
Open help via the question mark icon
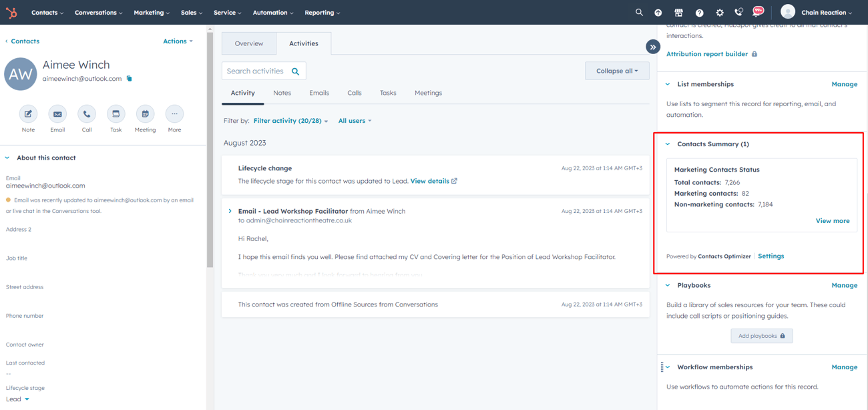(x=698, y=12)
